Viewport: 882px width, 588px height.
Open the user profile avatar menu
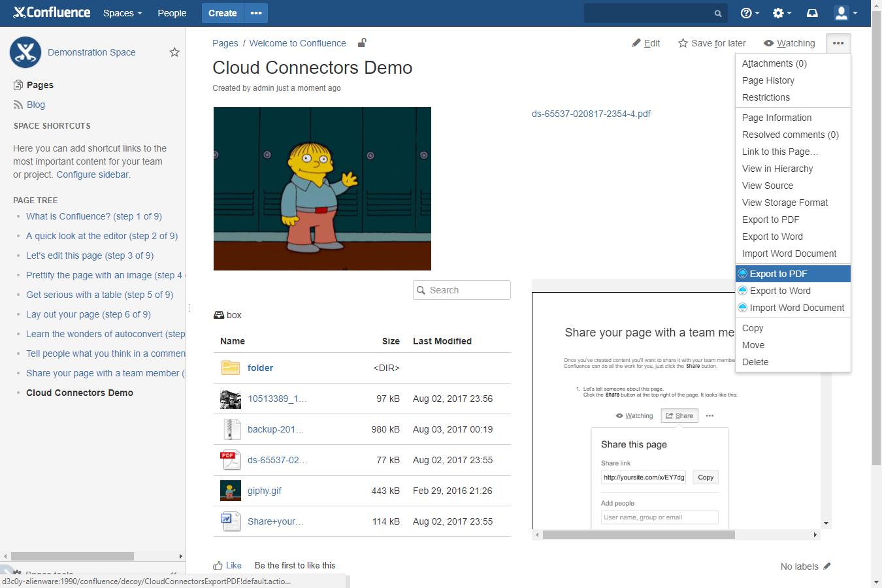[x=846, y=13]
